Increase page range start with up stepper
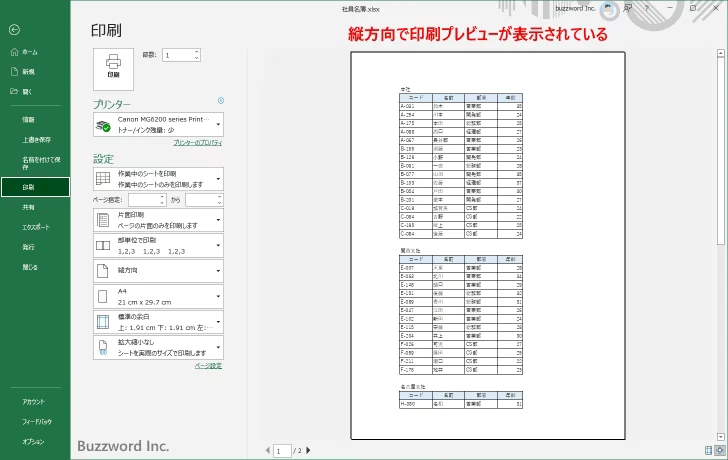The height and width of the screenshot is (460, 728). pyautogui.click(x=162, y=197)
